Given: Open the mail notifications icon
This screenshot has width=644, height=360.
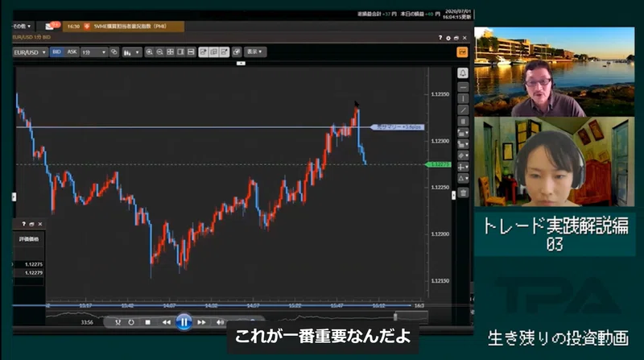Looking at the screenshot, I should pos(50,27).
